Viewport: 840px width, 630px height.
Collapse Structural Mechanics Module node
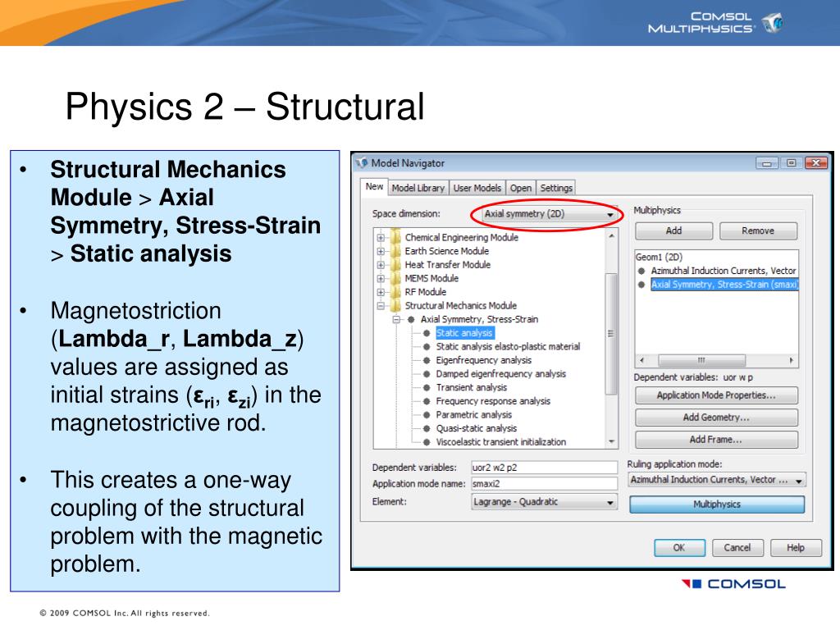(x=381, y=306)
